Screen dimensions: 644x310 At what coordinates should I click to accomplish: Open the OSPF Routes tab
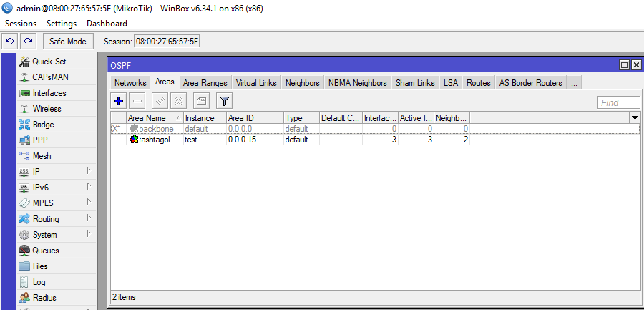(x=479, y=82)
